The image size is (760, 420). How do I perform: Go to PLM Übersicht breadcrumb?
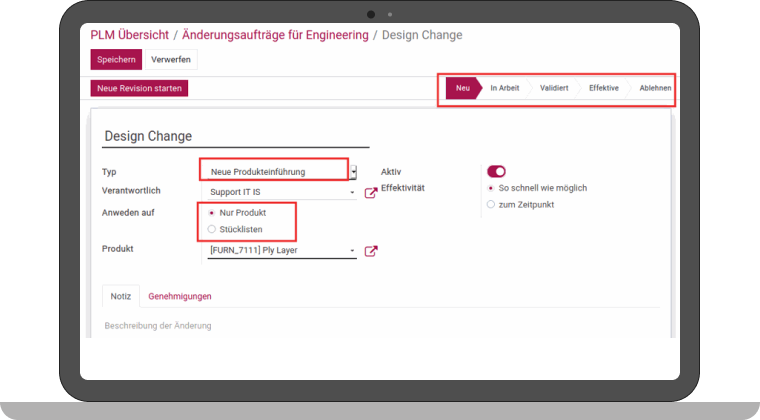[x=128, y=35]
